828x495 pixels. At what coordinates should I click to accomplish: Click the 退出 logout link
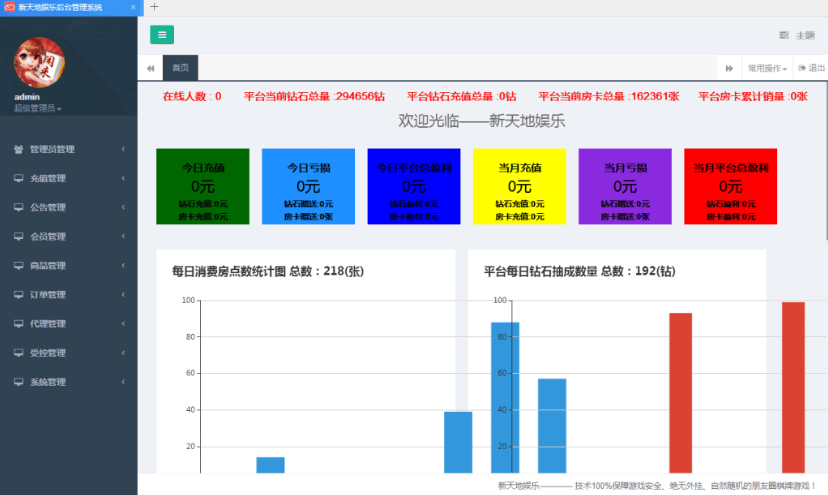(811, 68)
